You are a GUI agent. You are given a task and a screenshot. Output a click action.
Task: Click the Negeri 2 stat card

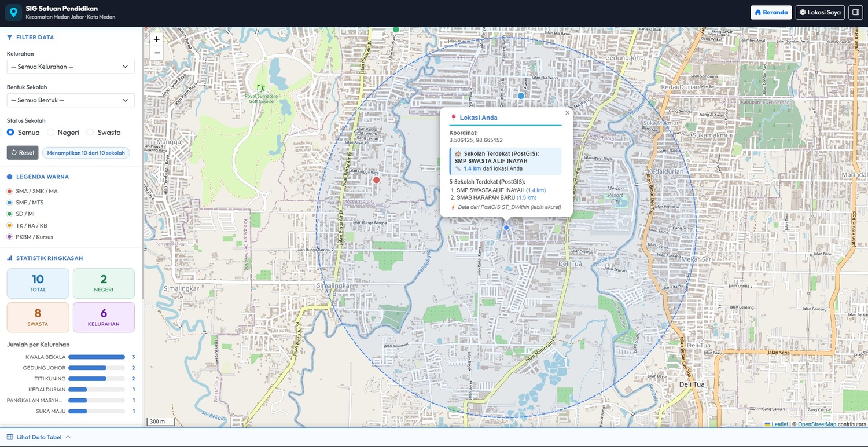pyautogui.click(x=104, y=283)
